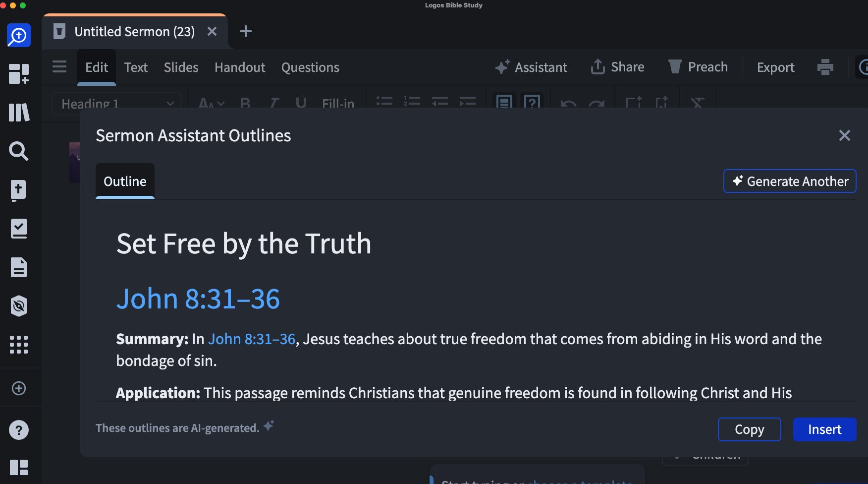Open the font size dropdown

212,103
